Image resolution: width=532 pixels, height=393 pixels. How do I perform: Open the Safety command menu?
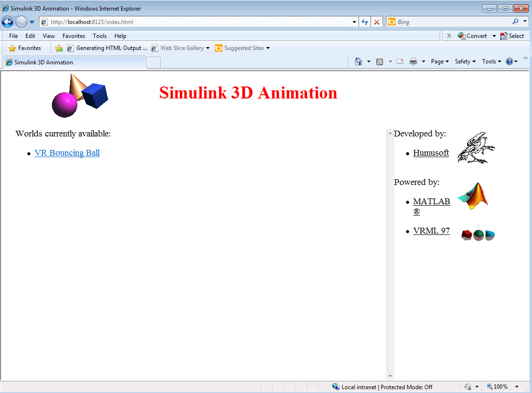(x=465, y=61)
